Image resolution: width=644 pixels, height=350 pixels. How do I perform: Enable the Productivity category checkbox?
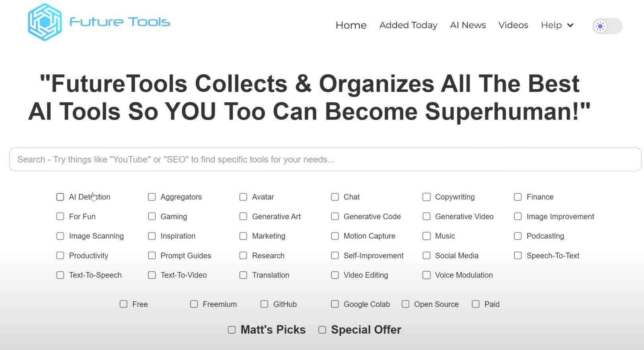(60, 255)
